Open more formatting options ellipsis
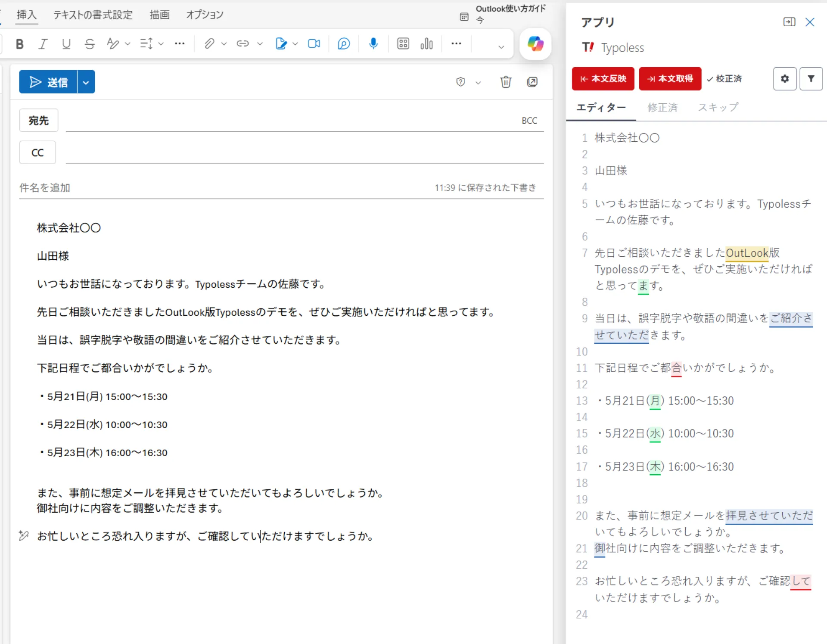The image size is (827, 644). (180, 44)
